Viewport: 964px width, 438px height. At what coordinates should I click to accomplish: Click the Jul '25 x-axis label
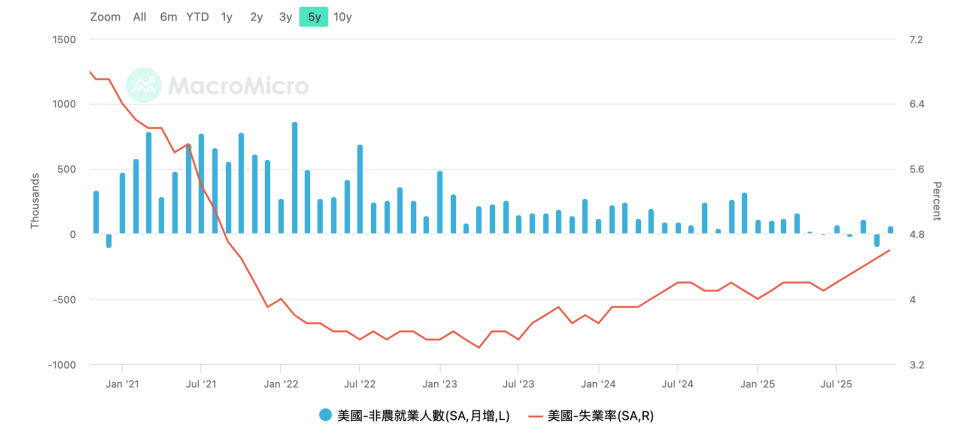point(836,383)
